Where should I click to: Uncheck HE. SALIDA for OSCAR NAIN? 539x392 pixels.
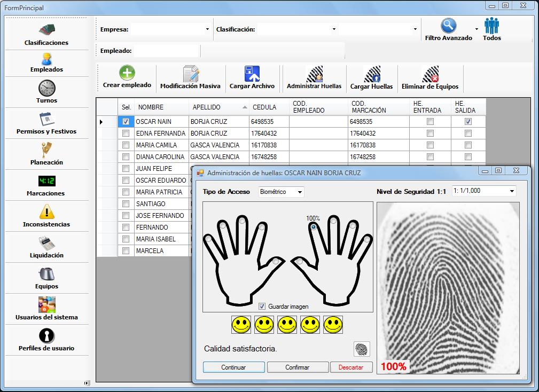coord(468,122)
